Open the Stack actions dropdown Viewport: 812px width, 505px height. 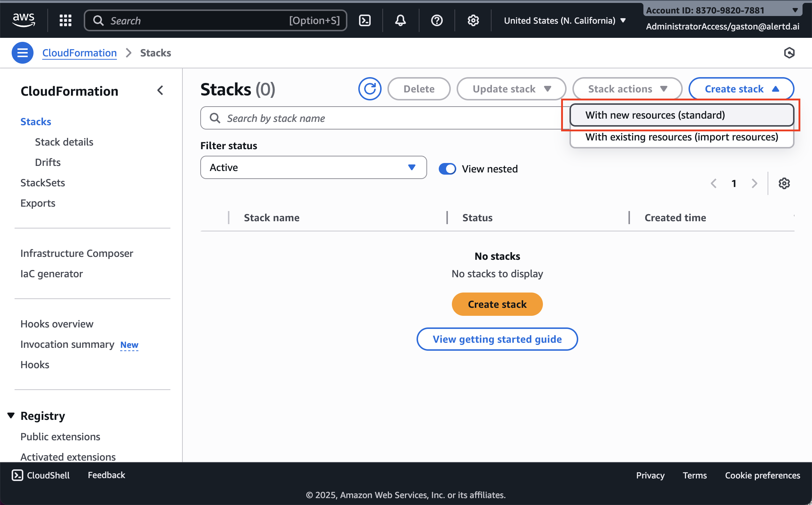click(627, 88)
